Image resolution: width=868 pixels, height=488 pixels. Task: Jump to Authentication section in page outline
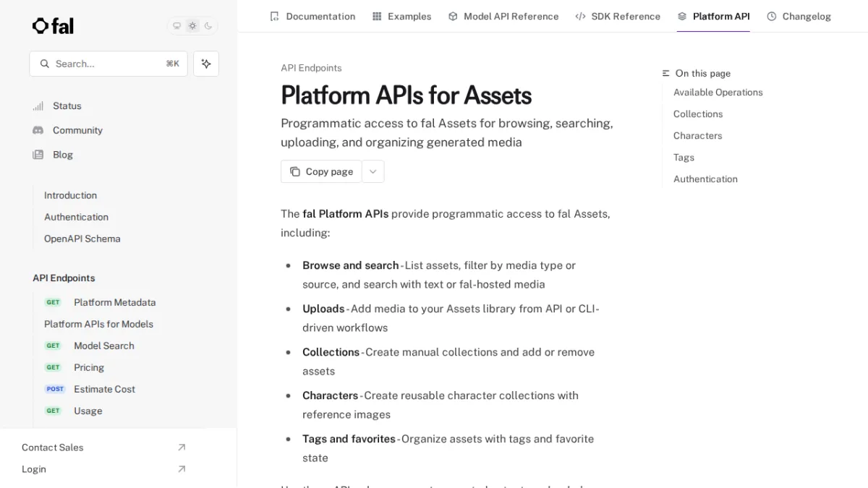click(x=705, y=179)
